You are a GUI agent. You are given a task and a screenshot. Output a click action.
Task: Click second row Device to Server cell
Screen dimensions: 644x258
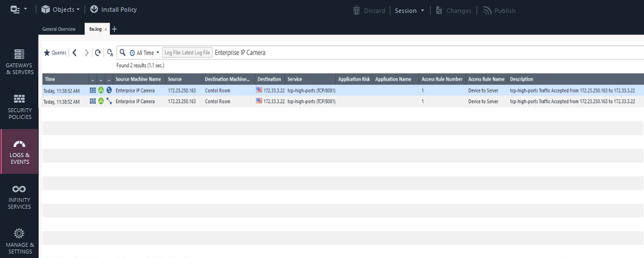483,102
